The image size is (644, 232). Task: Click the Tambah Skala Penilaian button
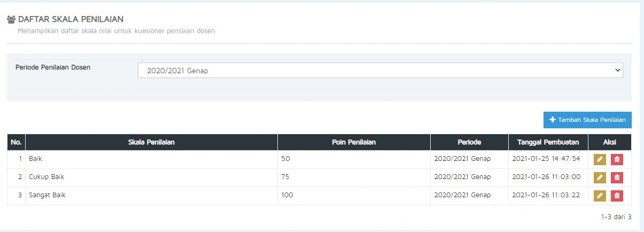[x=587, y=120]
